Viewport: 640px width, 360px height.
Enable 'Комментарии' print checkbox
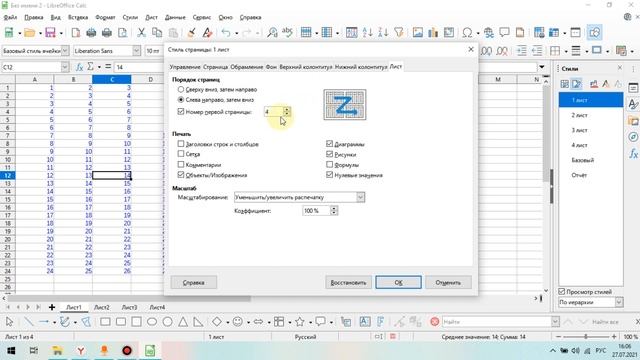click(x=181, y=164)
